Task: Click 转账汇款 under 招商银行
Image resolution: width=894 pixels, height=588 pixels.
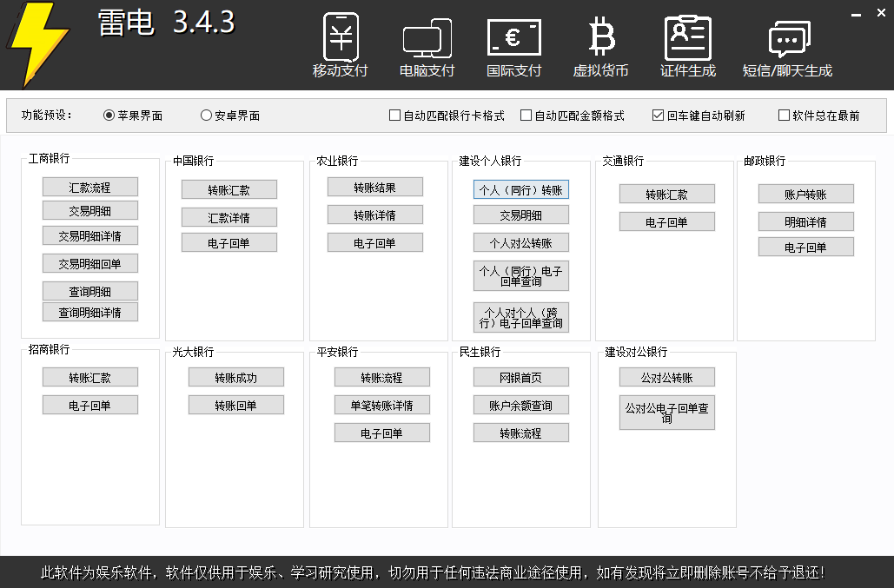Action: tap(90, 377)
